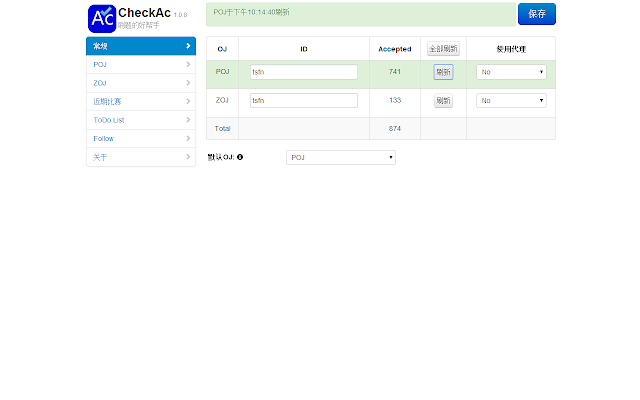640x400 pixels.
Task: Click the chevron arrow beside ToDo List
Action: [188, 120]
